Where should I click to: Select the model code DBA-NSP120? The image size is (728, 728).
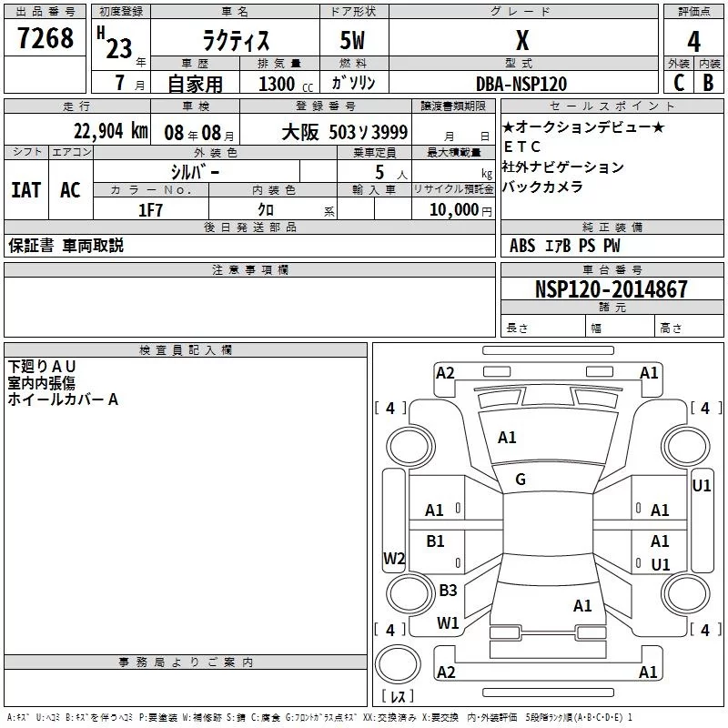[521, 84]
